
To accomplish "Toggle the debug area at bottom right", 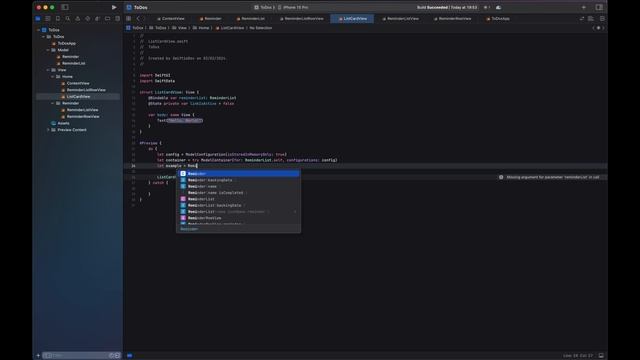I will [x=601, y=356].
